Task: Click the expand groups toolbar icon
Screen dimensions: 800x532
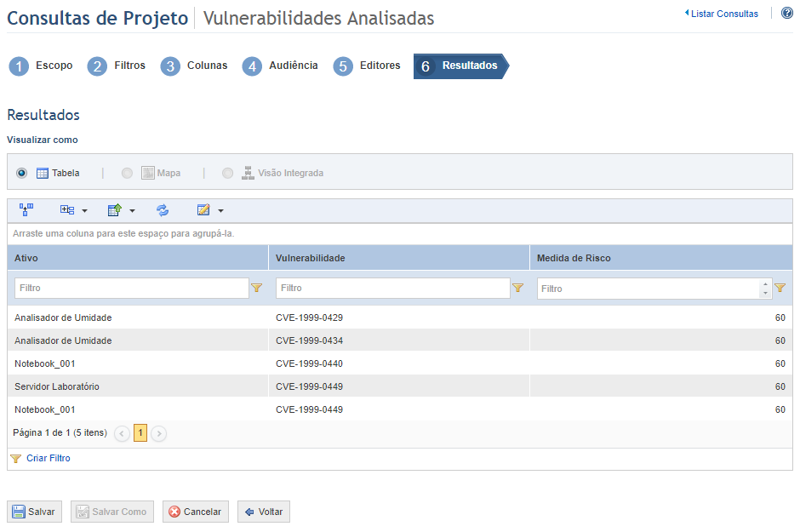Action: point(67,209)
